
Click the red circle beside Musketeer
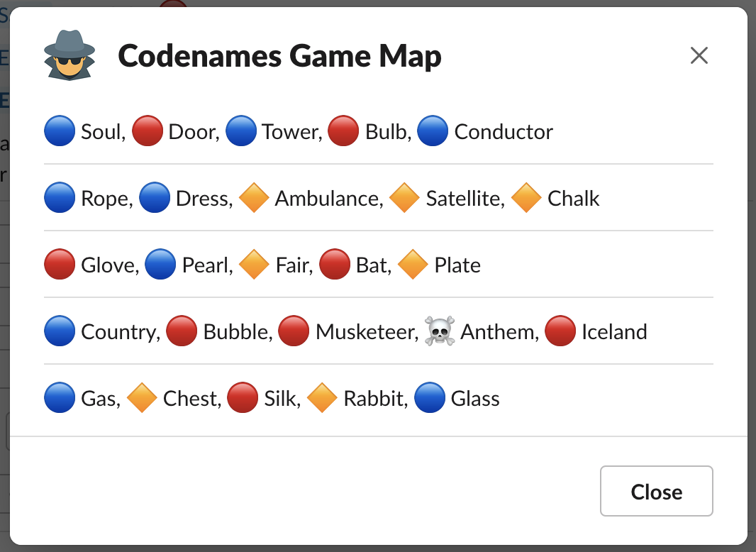(x=294, y=331)
